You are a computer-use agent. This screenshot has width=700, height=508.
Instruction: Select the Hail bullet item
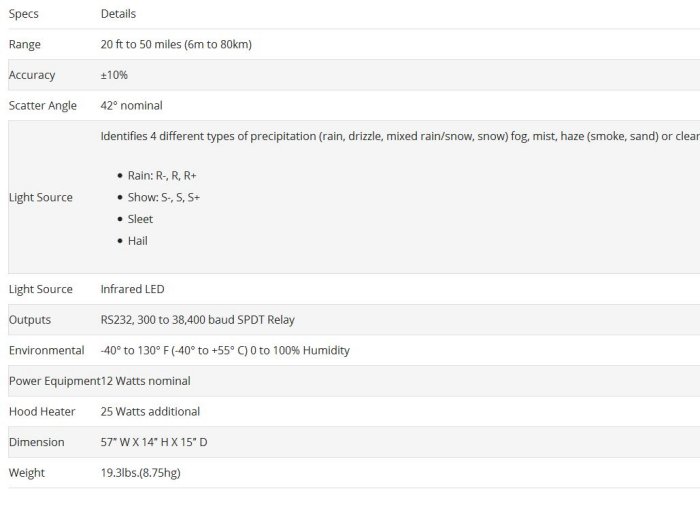138,241
